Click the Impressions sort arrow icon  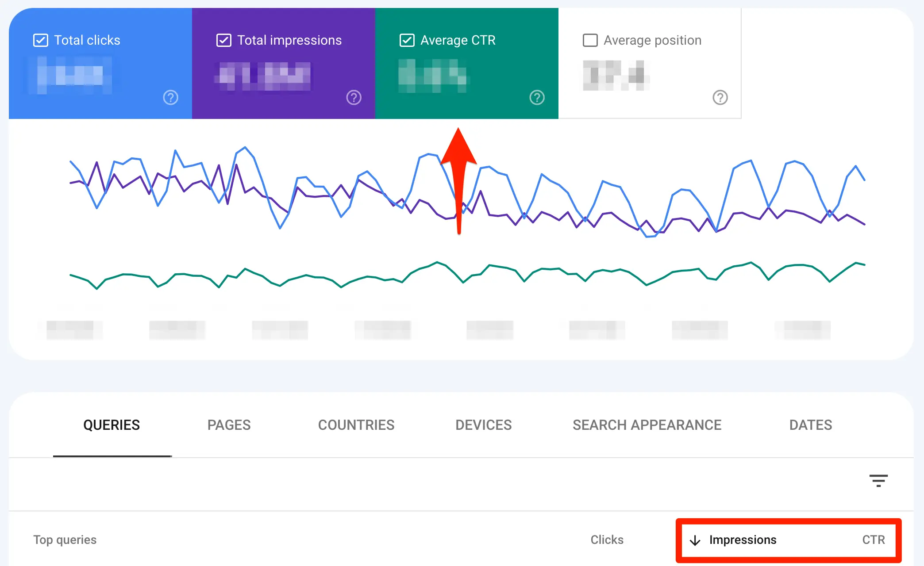(695, 540)
